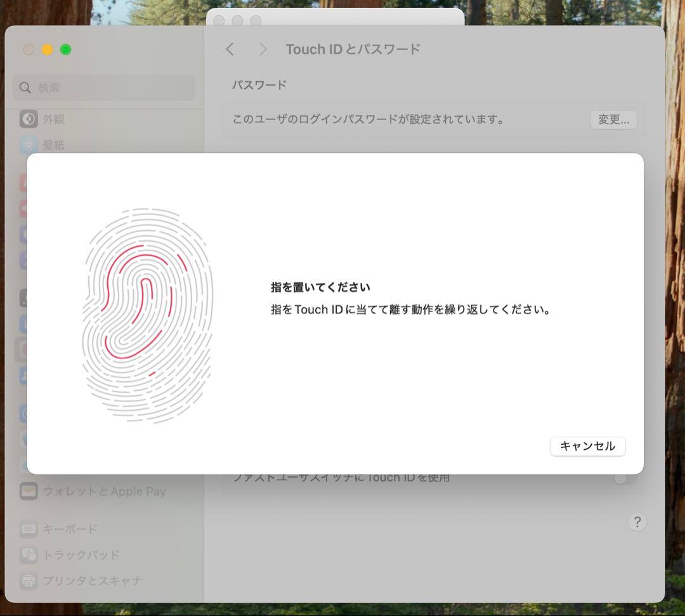Close the settings window with red button
Viewport: 685px width, 616px height.
tap(29, 49)
